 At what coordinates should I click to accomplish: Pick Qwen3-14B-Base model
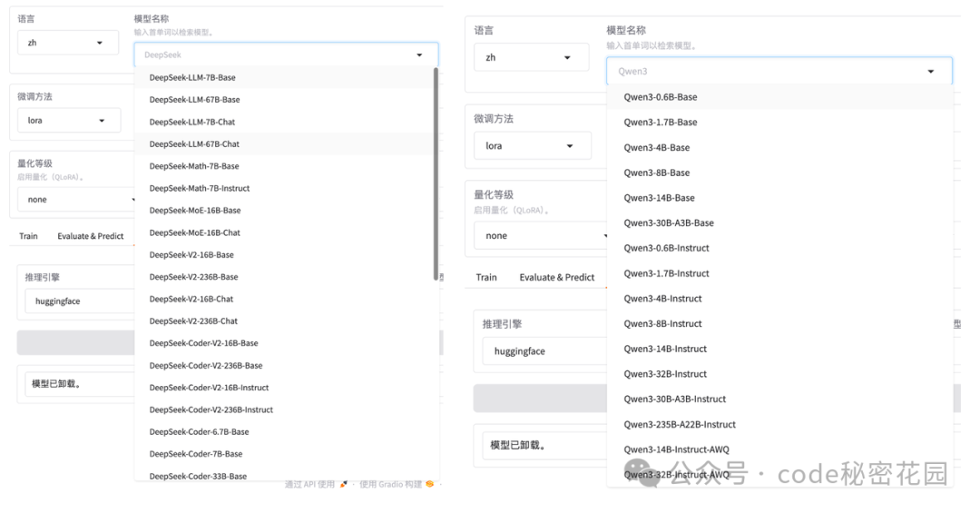click(x=779, y=198)
